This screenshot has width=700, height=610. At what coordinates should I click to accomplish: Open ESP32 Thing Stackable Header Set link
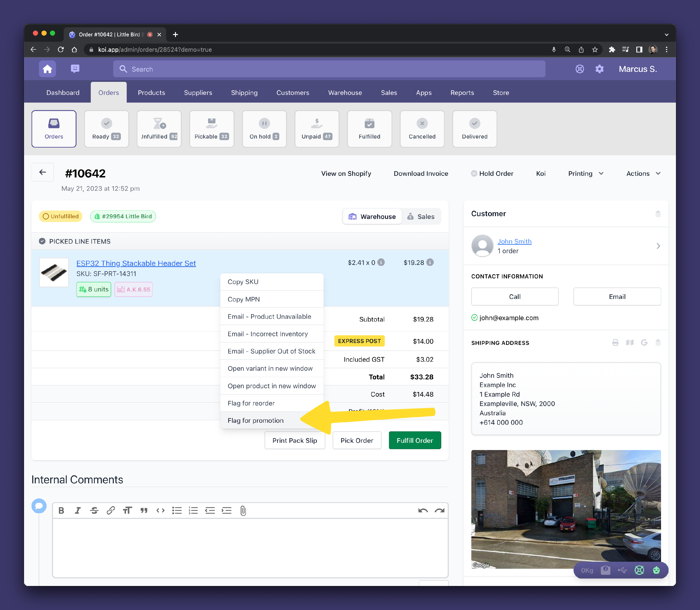136,263
